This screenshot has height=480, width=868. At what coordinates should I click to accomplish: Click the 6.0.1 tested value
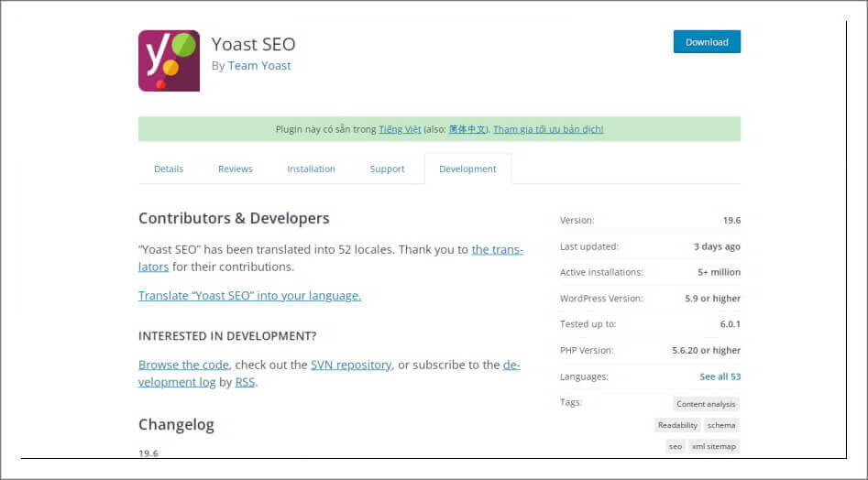coord(731,324)
